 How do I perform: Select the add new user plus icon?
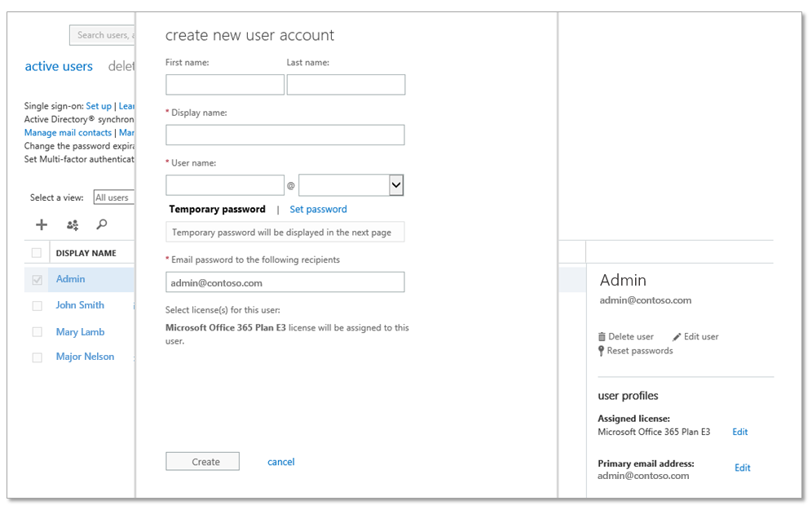click(41, 224)
